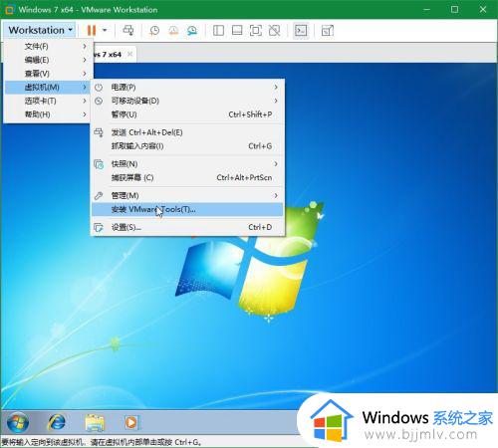498x448 pixels.
Task: Click the arrow next to 文件(F)
Action: tap(85, 46)
